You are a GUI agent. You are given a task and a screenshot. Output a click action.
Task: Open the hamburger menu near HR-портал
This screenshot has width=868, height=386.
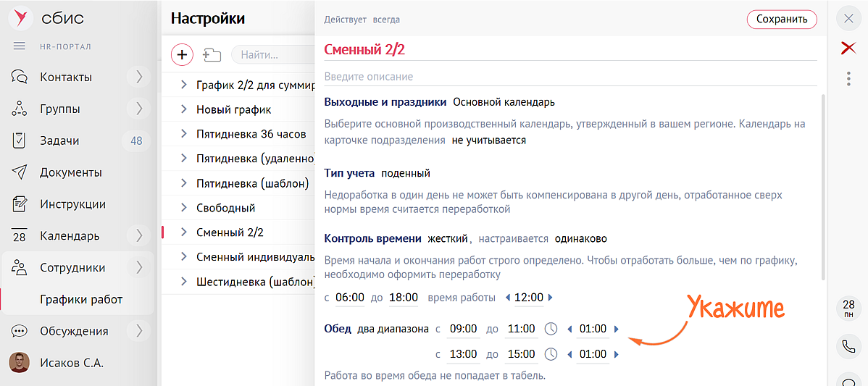pos(20,46)
